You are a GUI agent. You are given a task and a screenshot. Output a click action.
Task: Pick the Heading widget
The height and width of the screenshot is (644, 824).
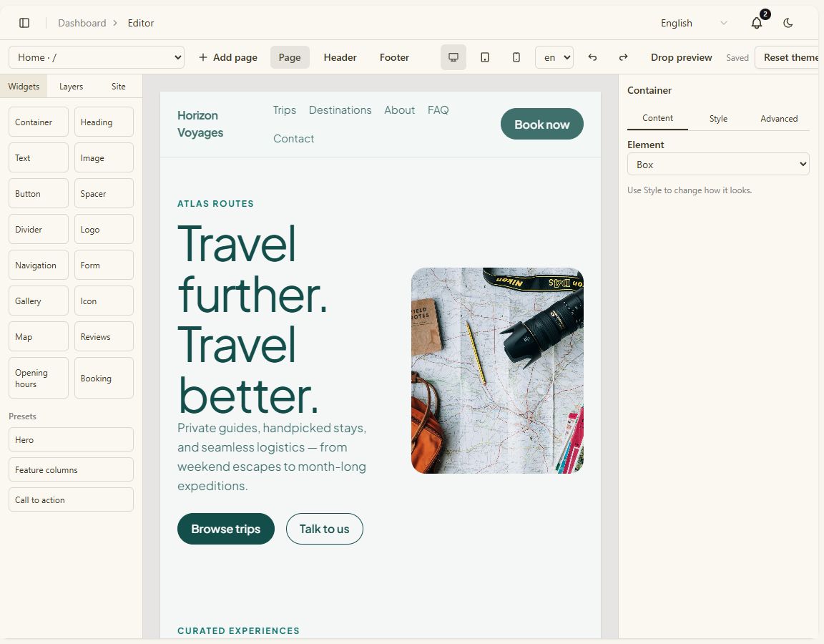click(x=104, y=122)
